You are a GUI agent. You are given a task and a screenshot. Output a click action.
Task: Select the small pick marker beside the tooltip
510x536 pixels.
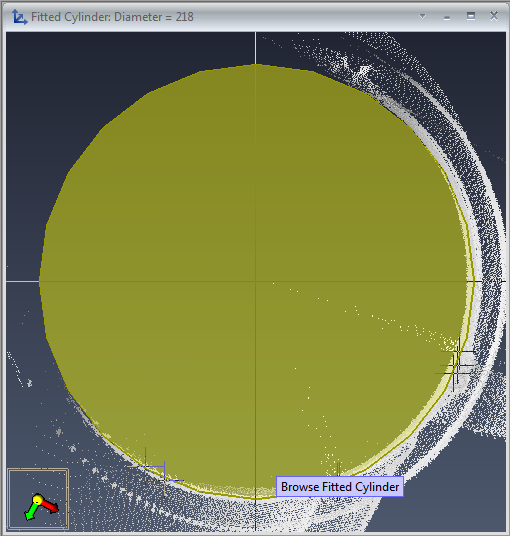tap(338, 469)
